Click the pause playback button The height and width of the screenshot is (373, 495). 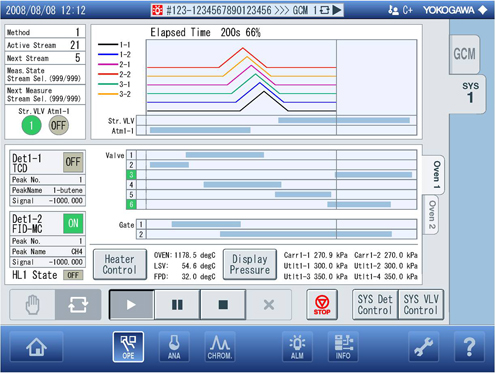(x=177, y=305)
